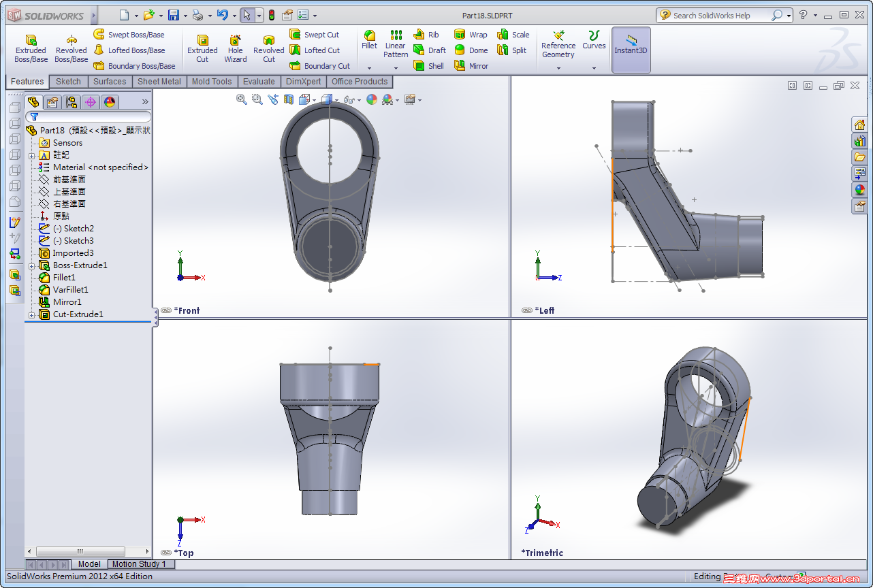This screenshot has height=588, width=873.
Task: Select the Lofted Cut tool
Action: tap(315, 50)
